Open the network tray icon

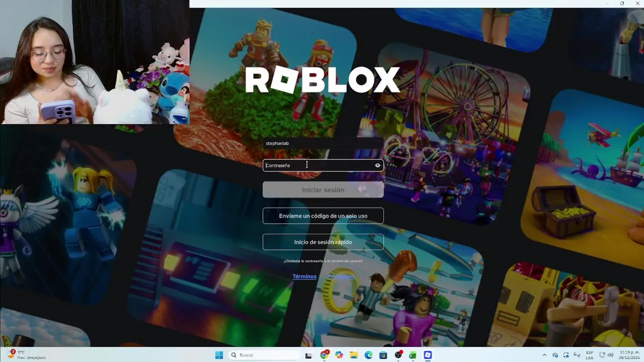[602, 355]
